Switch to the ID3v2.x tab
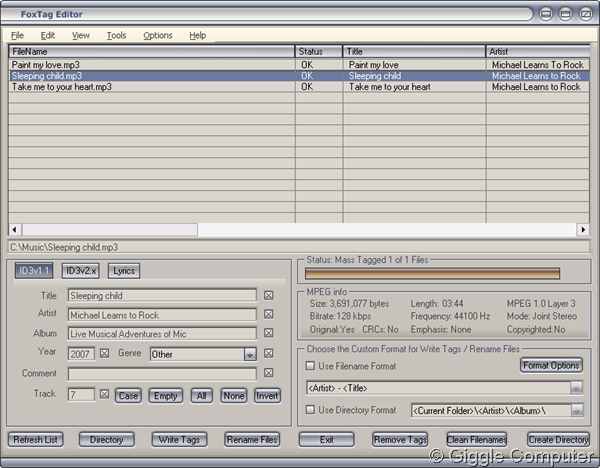This screenshot has height=468, width=600. 81,271
